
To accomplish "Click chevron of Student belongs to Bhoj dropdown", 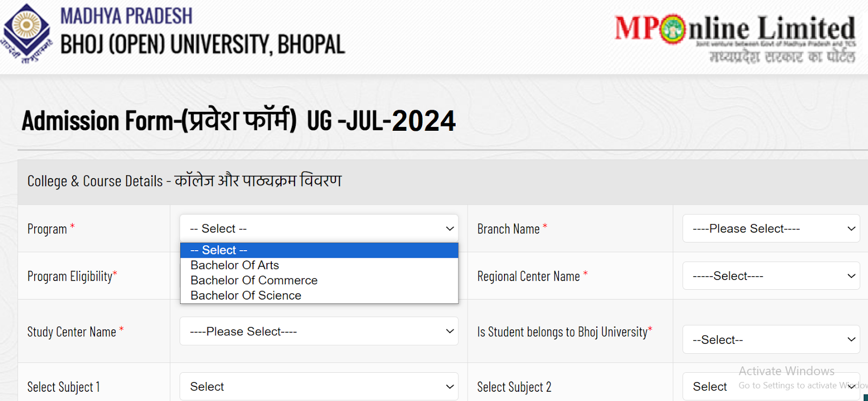I will (851, 339).
